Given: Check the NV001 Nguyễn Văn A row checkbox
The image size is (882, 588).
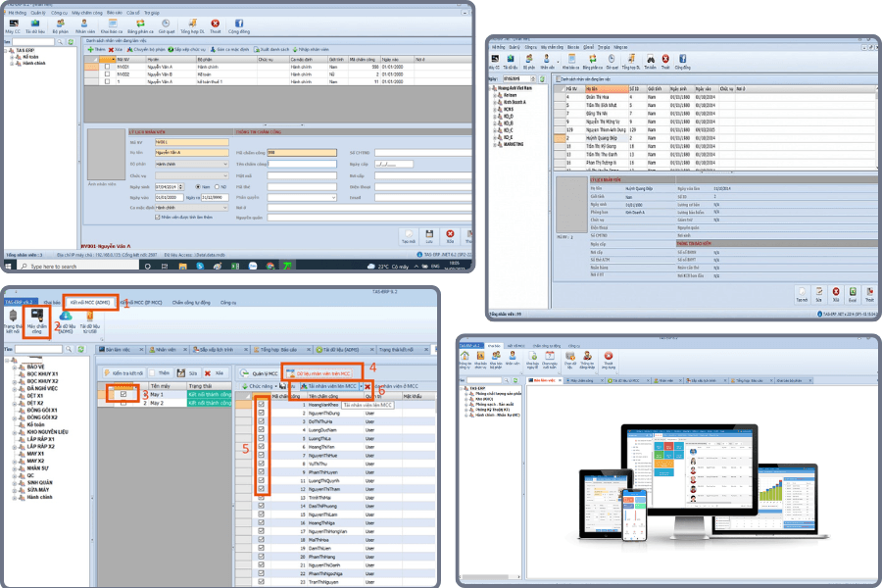Looking at the screenshot, I should [107, 69].
